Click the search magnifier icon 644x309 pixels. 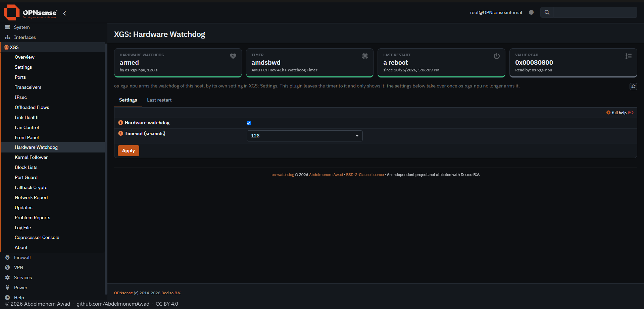tap(547, 12)
